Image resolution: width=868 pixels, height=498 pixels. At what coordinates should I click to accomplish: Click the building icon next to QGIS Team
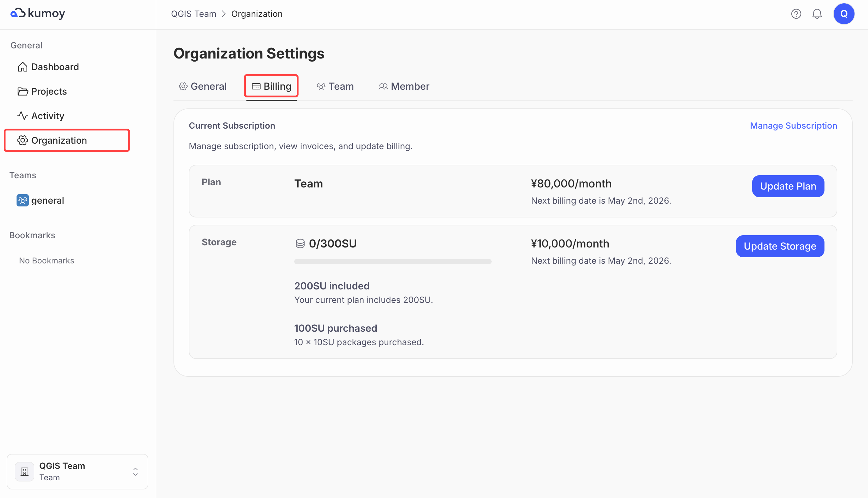pos(24,471)
